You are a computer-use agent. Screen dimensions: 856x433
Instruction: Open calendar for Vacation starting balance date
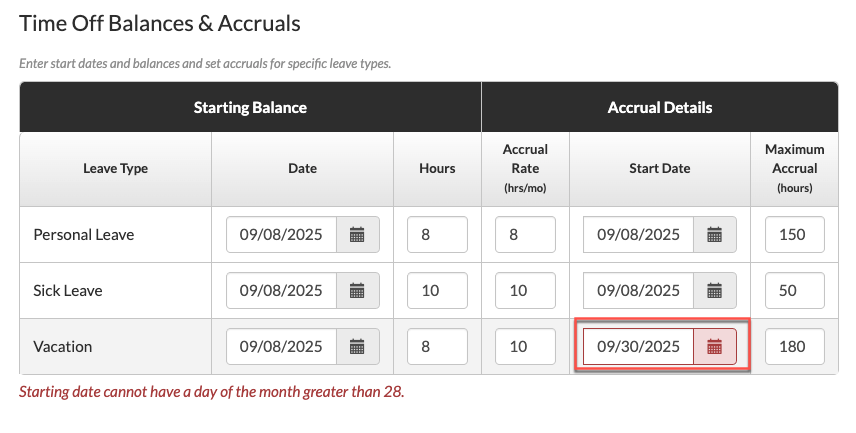[358, 347]
